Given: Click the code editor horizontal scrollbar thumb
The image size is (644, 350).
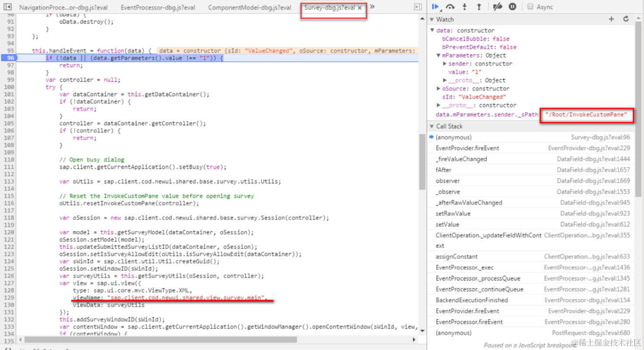Looking at the screenshot, I should coord(161,339).
